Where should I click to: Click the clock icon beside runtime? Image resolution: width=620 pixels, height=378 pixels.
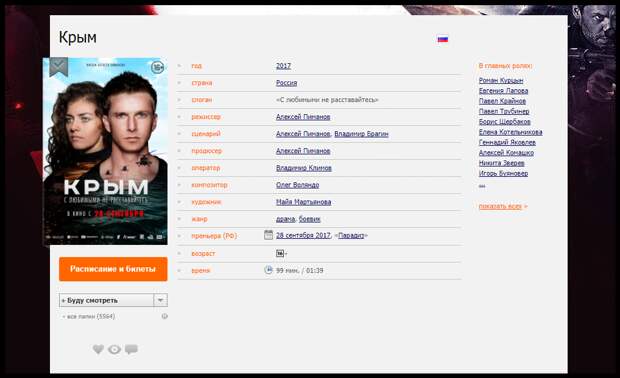[268, 270]
